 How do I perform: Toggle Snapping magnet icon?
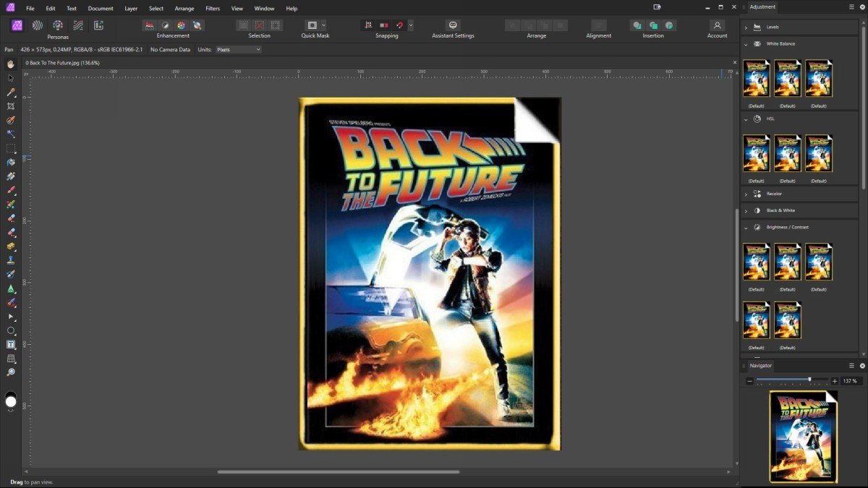pos(400,25)
